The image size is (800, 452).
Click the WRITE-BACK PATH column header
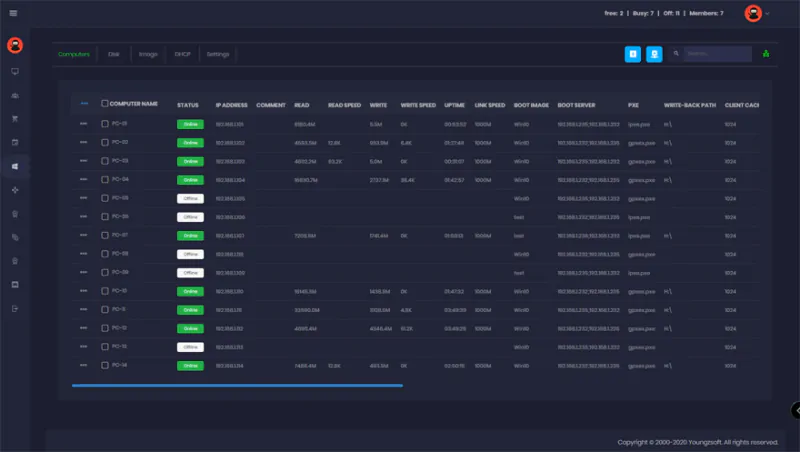690,105
